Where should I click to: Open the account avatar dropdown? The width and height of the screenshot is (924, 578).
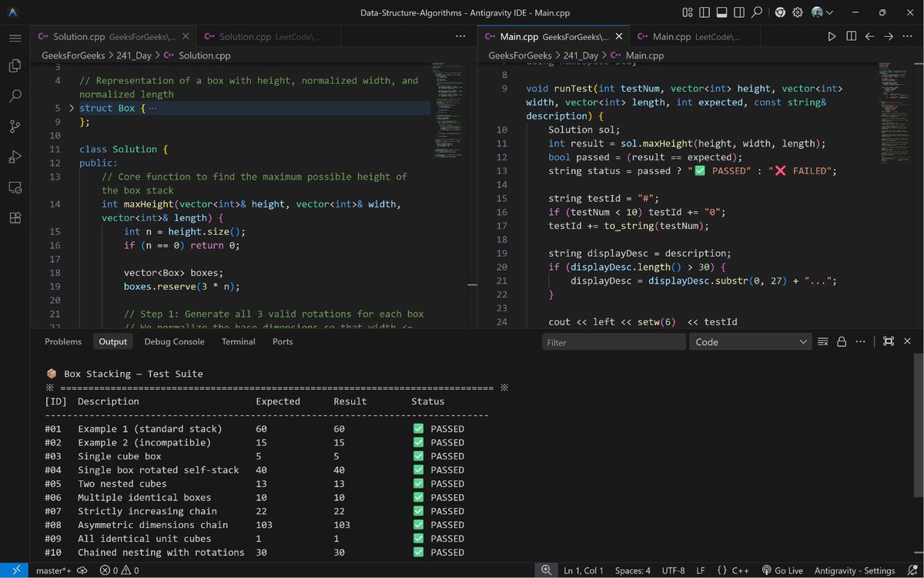(822, 12)
